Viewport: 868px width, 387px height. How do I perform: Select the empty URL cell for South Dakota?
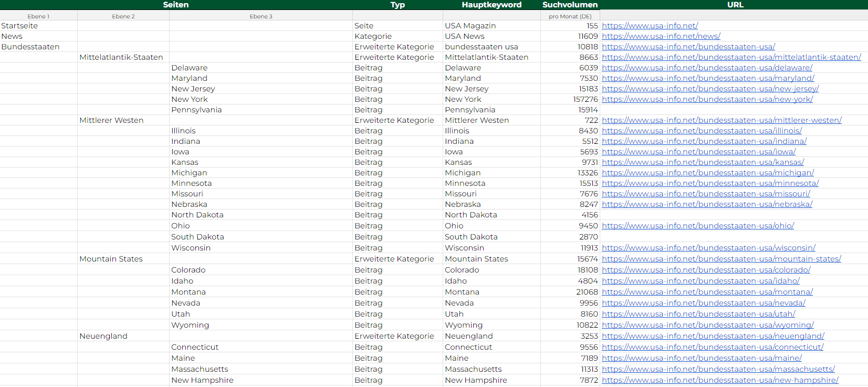pyautogui.click(x=734, y=237)
